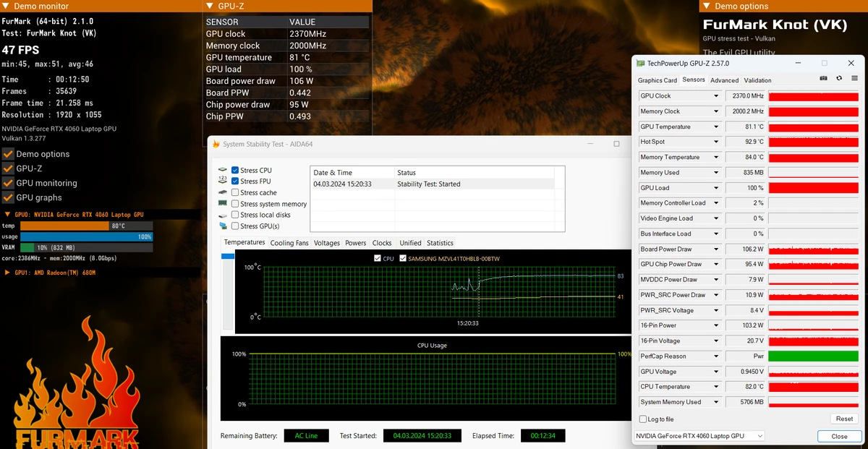Click the blue GPU usage 100% bar
The image size is (868, 449).
[x=87, y=236]
